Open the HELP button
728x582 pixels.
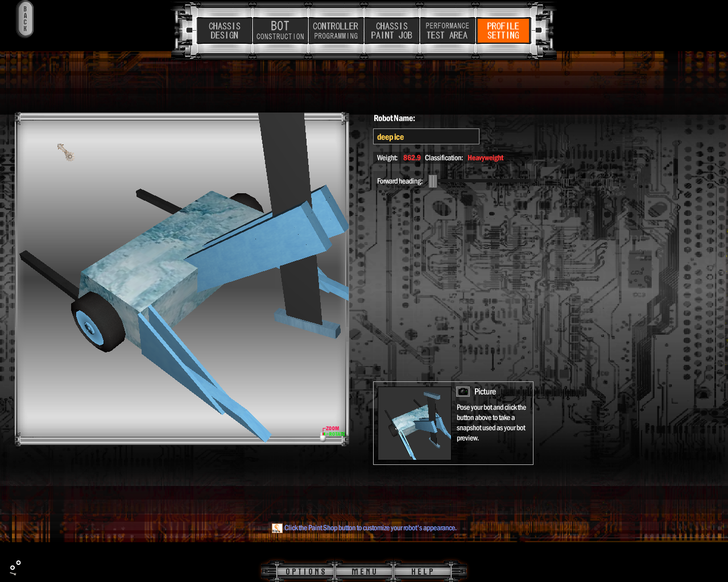coord(423,572)
